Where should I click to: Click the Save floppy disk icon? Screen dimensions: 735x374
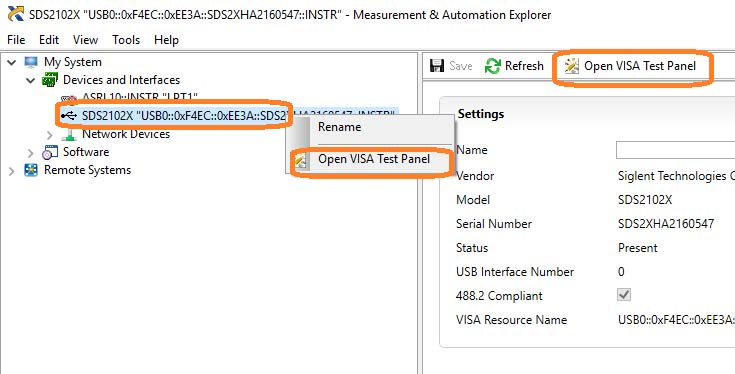[x=436, y=66]
